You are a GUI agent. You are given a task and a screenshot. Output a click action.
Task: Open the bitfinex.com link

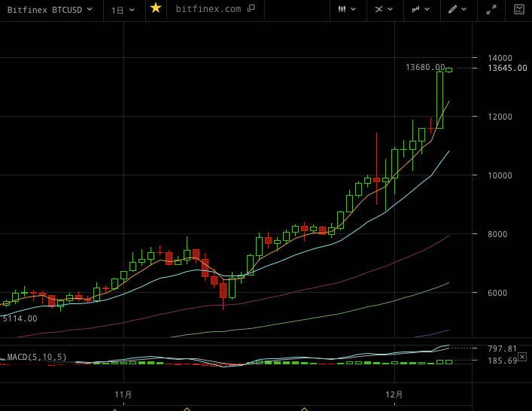[x=208, y=9]
